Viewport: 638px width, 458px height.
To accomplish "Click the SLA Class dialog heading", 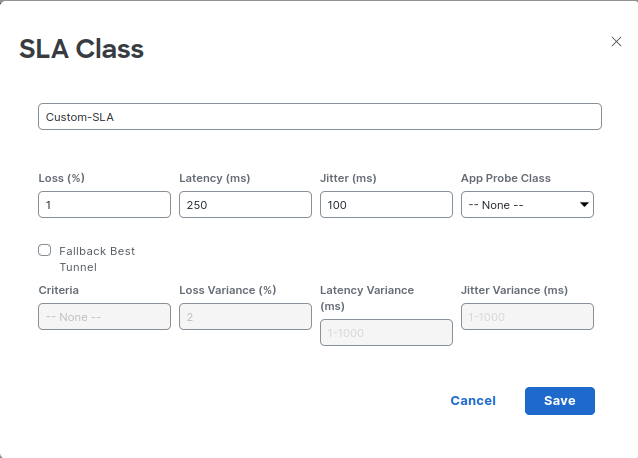I will pos(82,49).
